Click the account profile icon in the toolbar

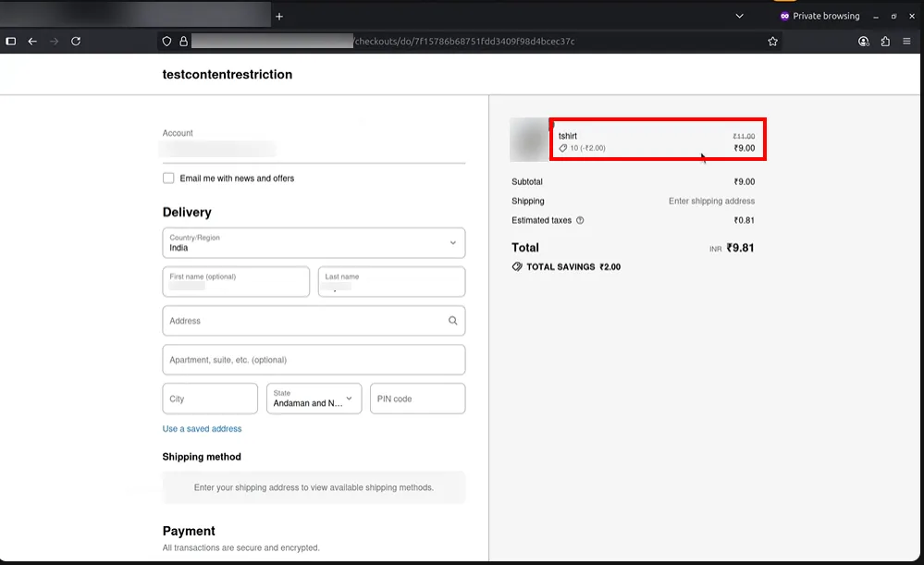pyautogui.click(x=864, y=42)
